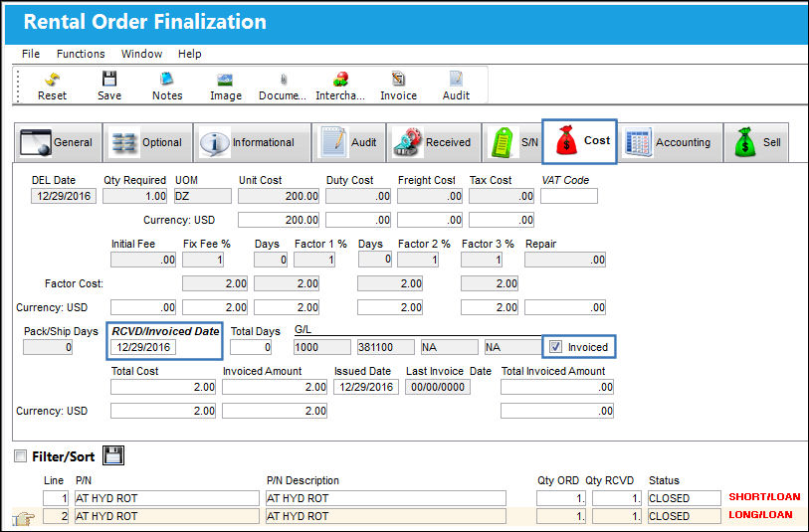Click the UOM field showing DZ
The width and height of the screenshot is (809, 532).
[203, 197]
